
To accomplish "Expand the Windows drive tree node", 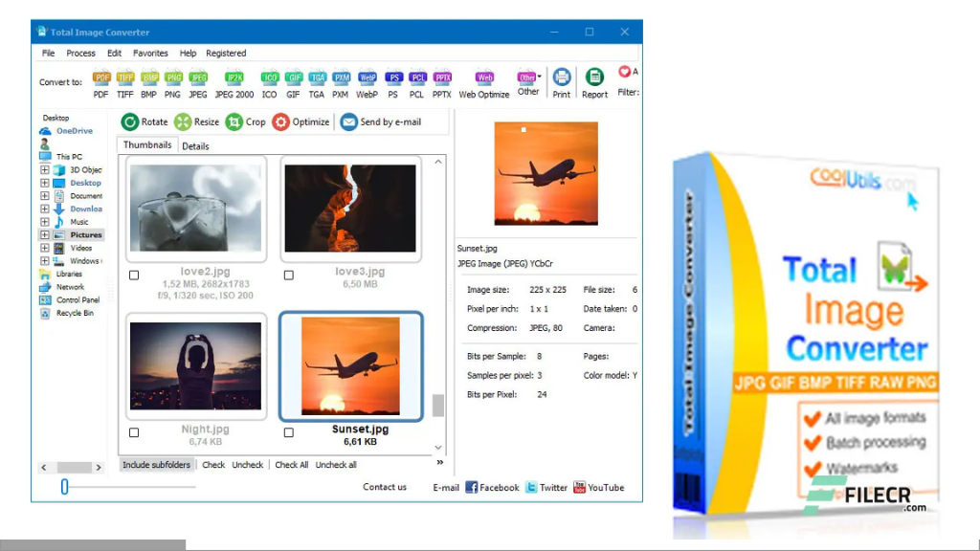I will [x=44, y=261].
